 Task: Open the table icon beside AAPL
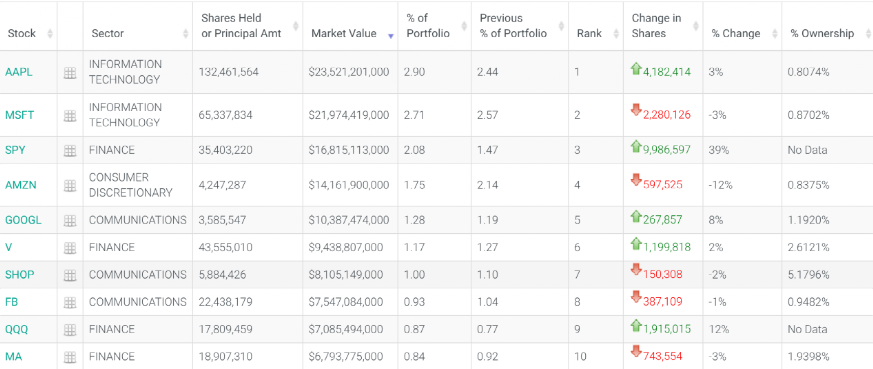click(70, 72)
